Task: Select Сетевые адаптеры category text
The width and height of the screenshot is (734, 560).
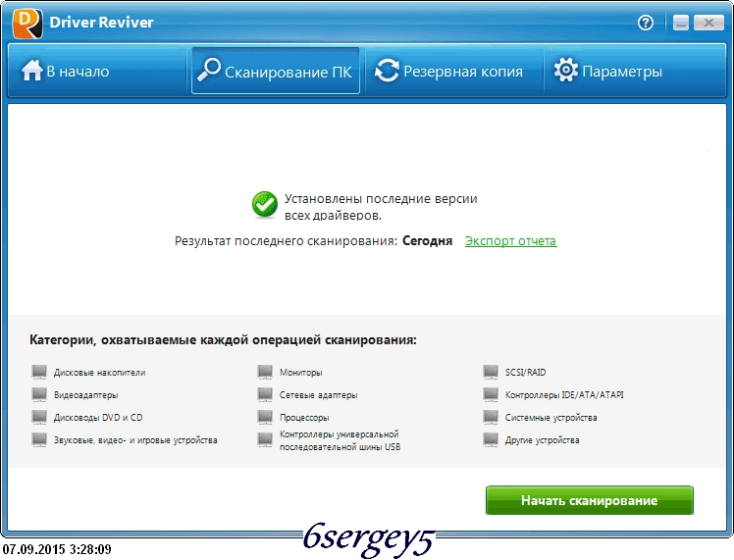Action: [319, 395]
